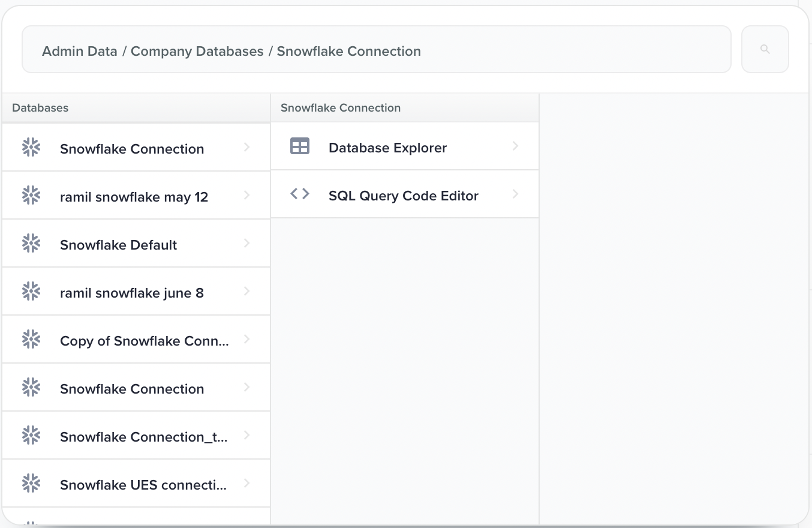812x528 pixels.
Task: Select the first Snowflake Connection database
Action: click(132, 149)
